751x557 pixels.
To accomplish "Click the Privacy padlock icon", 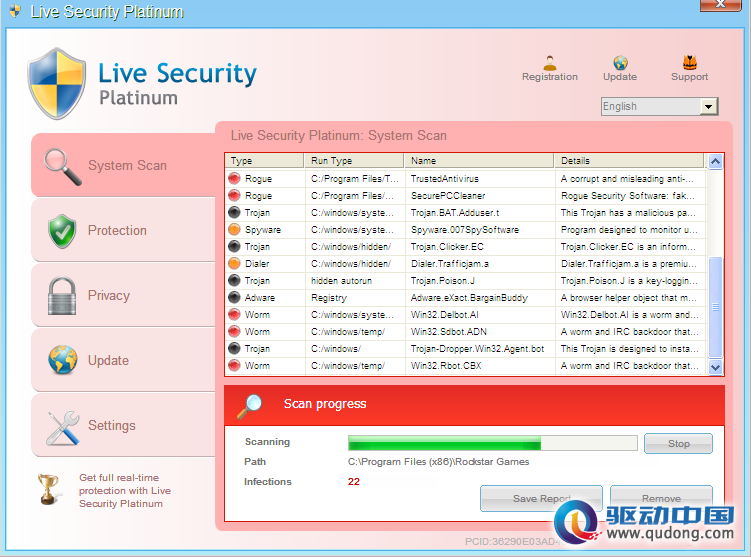I will 62,296.
